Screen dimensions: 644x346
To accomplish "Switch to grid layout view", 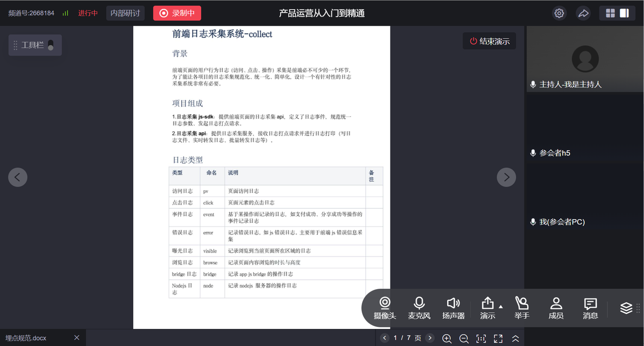I will (610, 14).
